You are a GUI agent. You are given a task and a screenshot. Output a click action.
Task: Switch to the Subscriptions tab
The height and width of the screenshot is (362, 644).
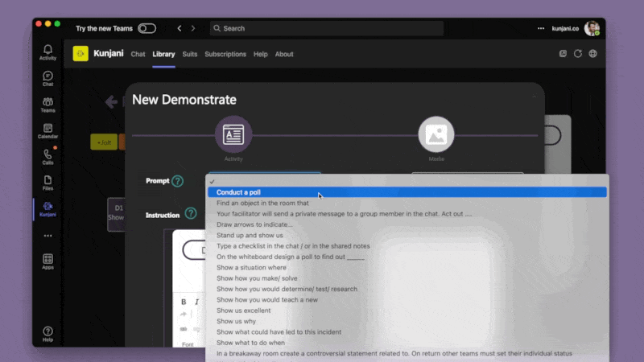tap(225, 54)
